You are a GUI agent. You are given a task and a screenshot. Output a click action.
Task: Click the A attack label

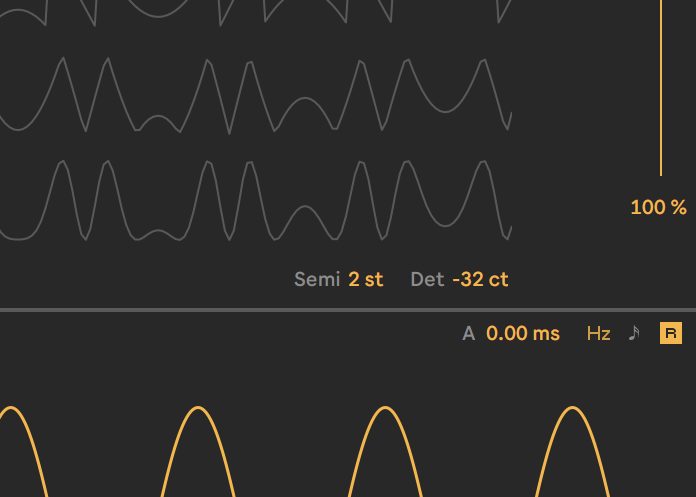(468, 333)
